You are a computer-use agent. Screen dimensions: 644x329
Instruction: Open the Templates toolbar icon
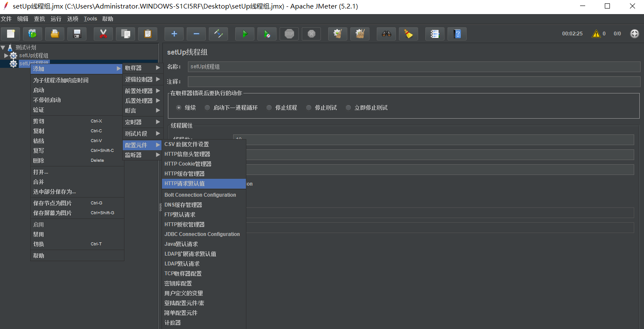[32, 34]
